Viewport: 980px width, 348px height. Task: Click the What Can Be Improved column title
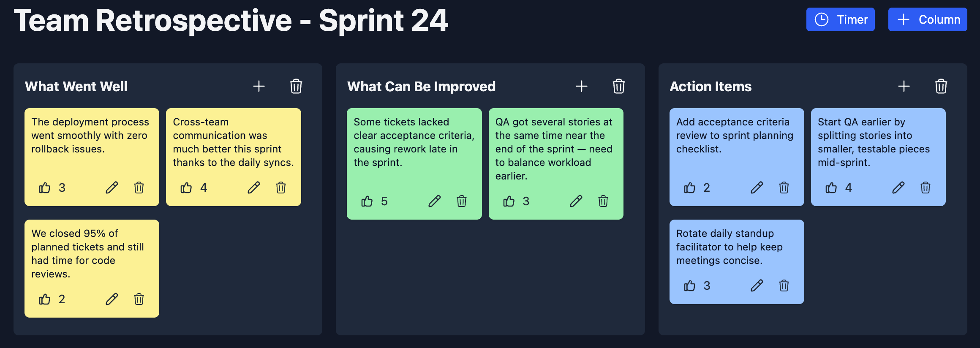point(421,87)
